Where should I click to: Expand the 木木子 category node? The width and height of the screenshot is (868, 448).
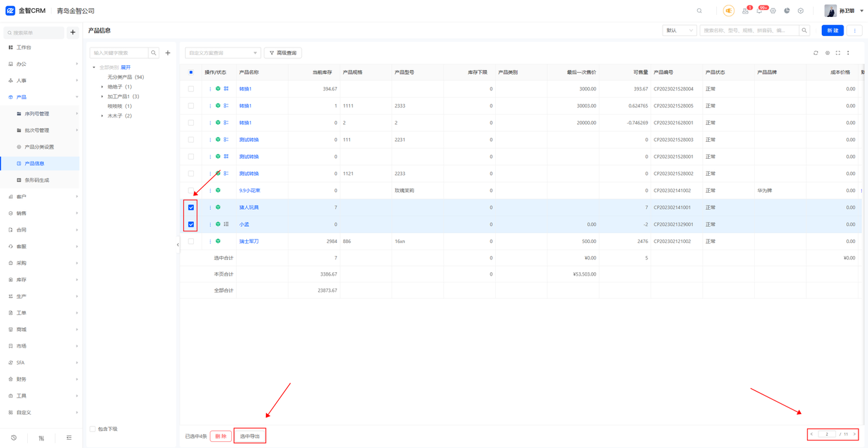(102, 116)
